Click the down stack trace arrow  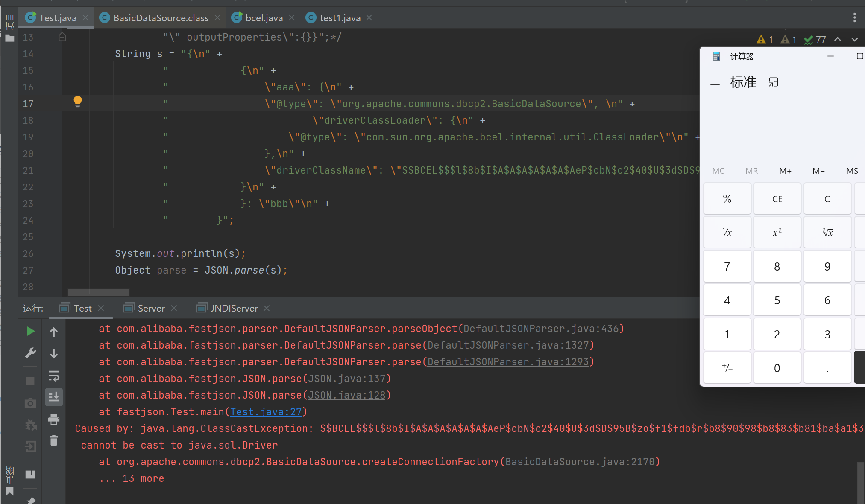tap(54, 354)
